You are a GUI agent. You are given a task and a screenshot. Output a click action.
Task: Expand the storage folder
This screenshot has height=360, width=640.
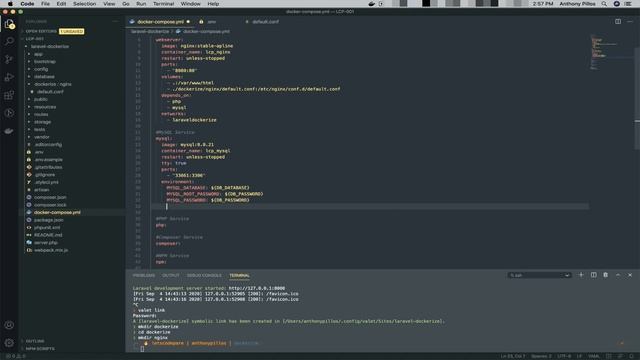[x=42, y=122]
